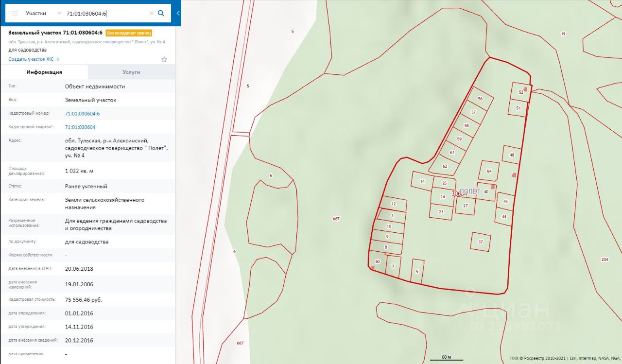Select the area value 1 022 кв. м
The image size is (622, 364).
tap(79, 171)
